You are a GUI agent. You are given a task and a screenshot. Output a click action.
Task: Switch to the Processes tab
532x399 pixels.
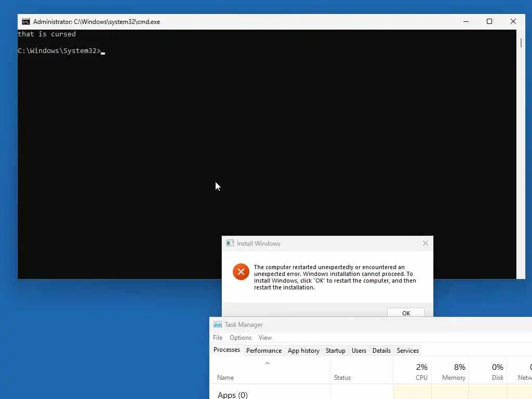click(x=227, y=350)
